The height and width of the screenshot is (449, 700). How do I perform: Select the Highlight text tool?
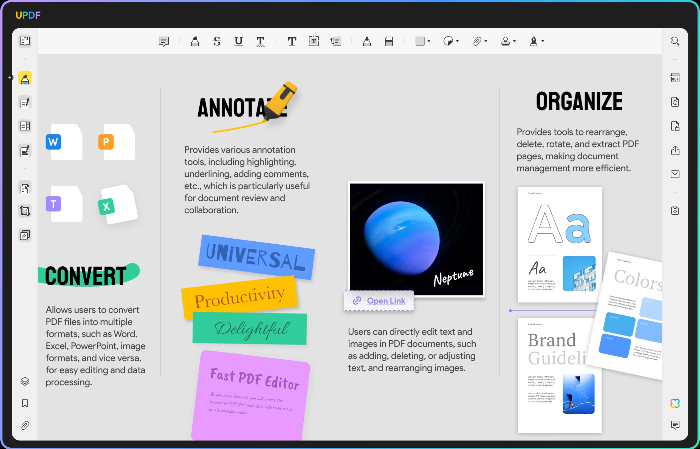195,42
